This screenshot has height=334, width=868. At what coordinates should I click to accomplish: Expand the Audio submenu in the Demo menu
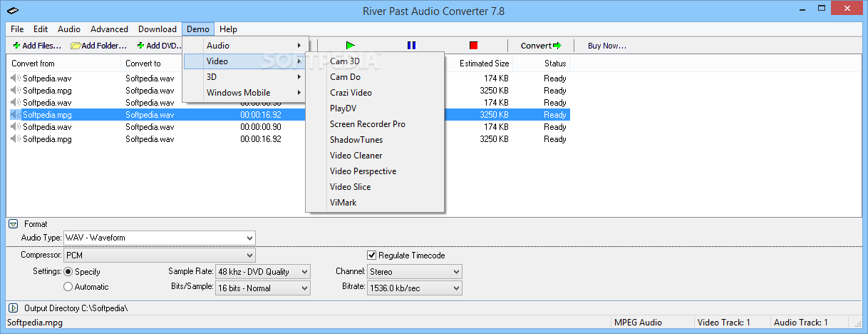(246, 46)
